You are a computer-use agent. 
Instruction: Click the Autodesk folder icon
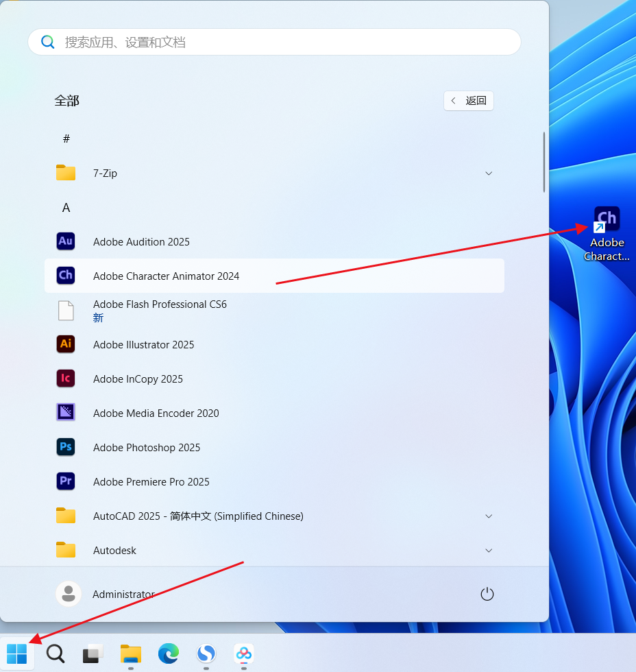(x=66, y=550)
